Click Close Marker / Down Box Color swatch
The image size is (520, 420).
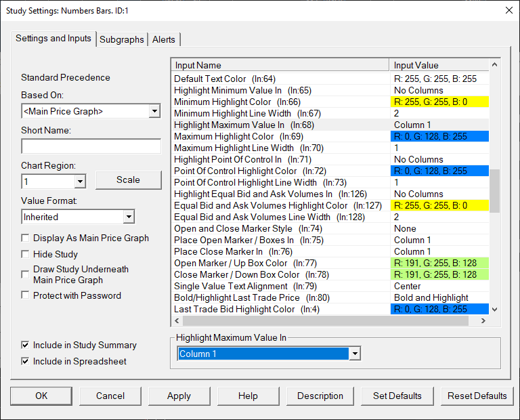439,274
